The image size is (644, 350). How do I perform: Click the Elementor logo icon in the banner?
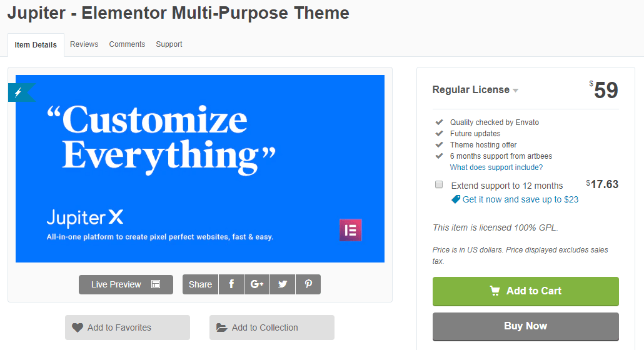coord(350,230)
